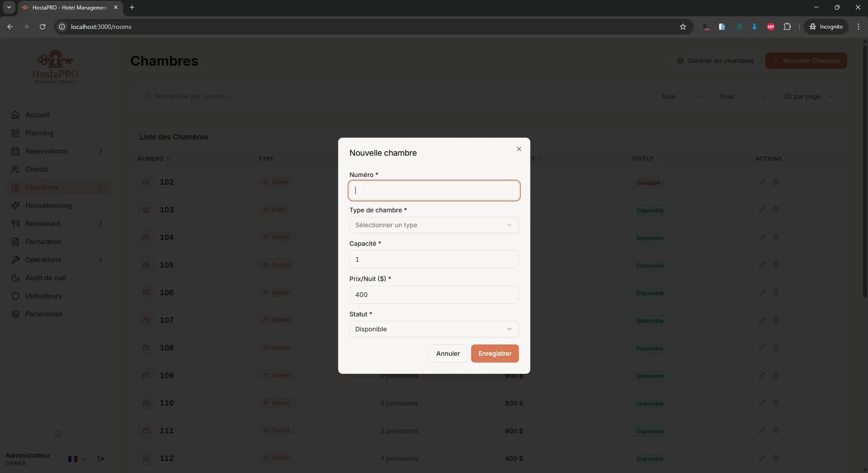868x473 pixels.
Task: Expand the 25 par page dropdown
Action: [x=809, y=96]
